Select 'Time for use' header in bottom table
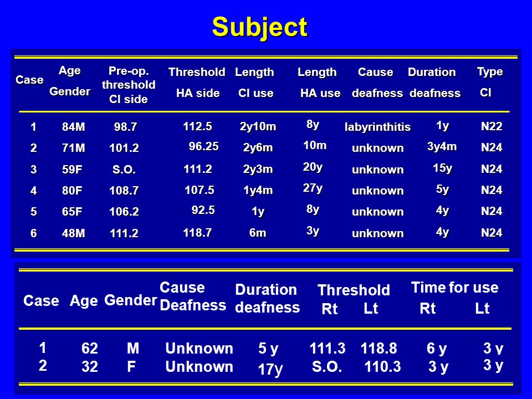 (454, 288)
